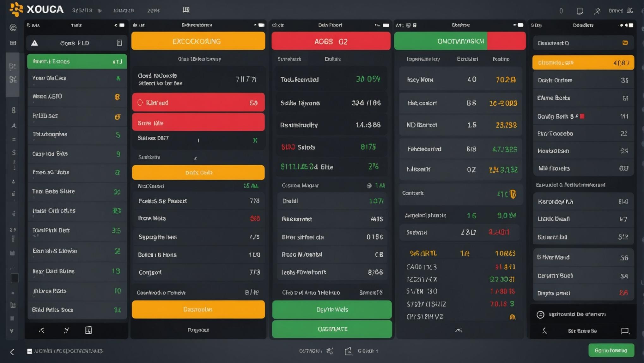Click the Y-shaped icon below first panel
Screen dimensions: 644x363
click(66, 330)
